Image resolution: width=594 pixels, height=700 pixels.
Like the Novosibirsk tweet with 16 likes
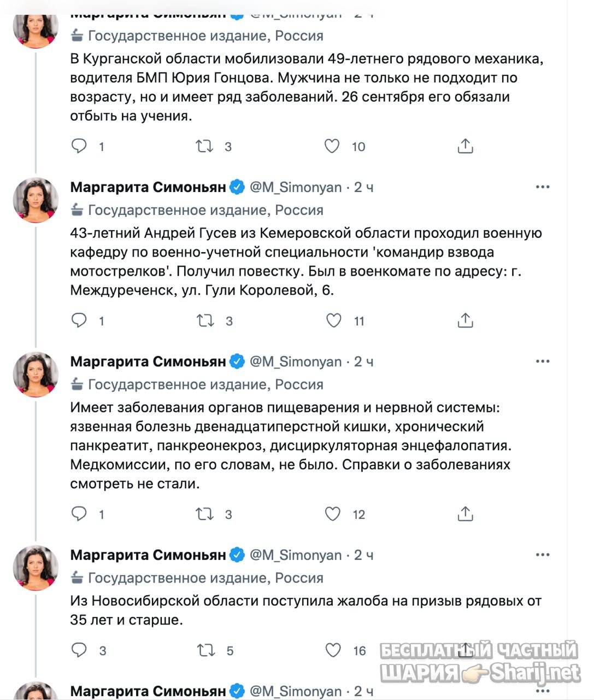point(333,650)
